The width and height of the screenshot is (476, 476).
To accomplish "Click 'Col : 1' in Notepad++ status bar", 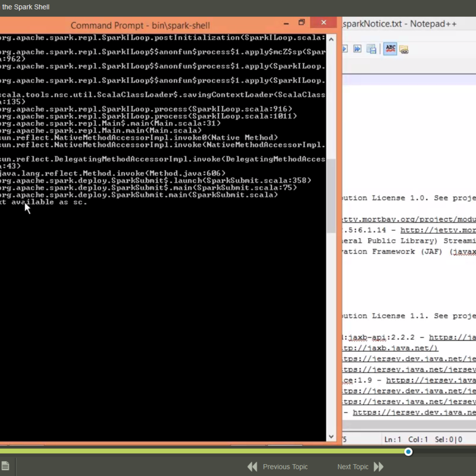I will pyautogui.click(x=418, y=440).
